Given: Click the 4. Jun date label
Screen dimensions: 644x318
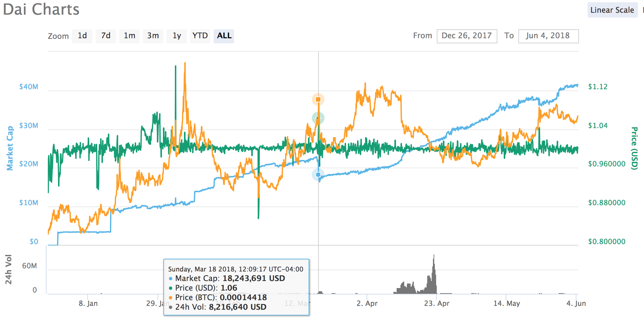Looking at the screenshot, I should pyautogui.click(x=576, y=303).
